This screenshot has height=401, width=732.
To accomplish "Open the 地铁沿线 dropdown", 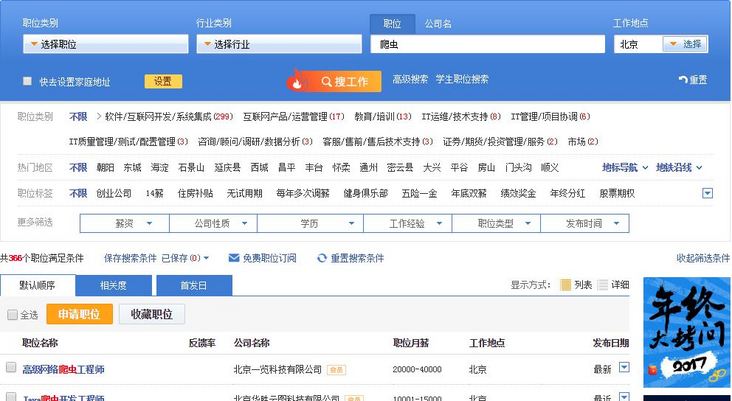I will point(679,168).
